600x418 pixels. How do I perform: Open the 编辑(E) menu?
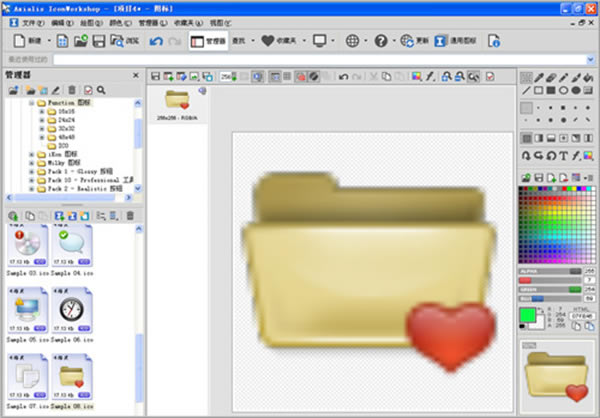[62, 23]
